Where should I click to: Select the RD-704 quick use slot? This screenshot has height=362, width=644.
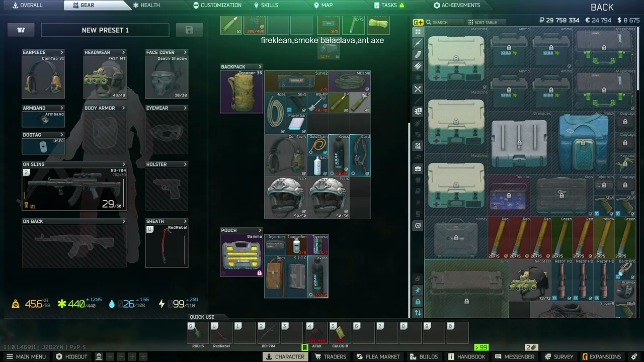(x=269, y=333)
